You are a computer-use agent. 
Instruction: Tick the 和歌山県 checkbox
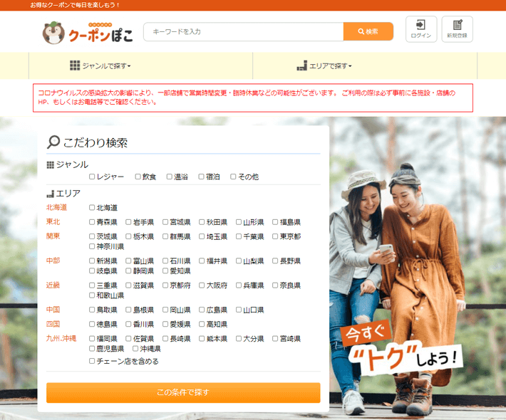point(92,295)
